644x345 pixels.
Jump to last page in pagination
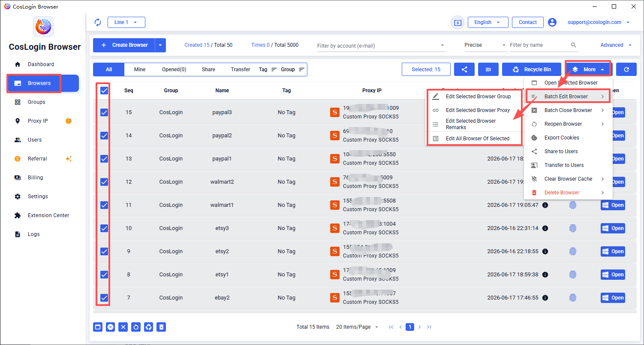[429, 327]
